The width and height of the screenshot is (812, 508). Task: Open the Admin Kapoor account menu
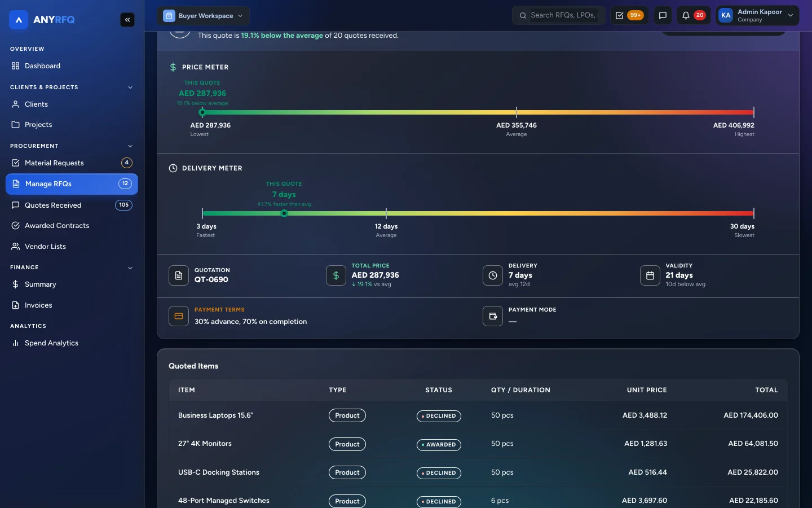[758, 15]
